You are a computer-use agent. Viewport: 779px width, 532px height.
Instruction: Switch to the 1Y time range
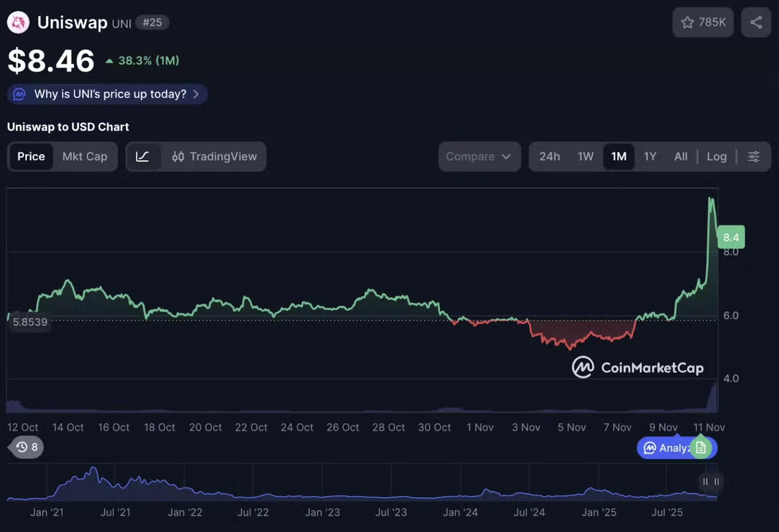[x=650, y=156]
